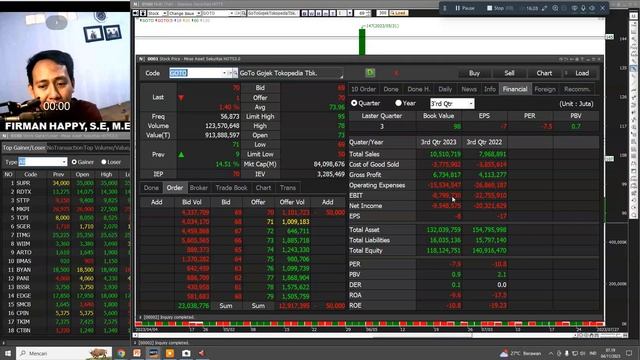The height and width of the screenshot is (360, 640).
Task: Click ARTO row in gainer list
Action: pyautogui.click(x=65, y=252)
